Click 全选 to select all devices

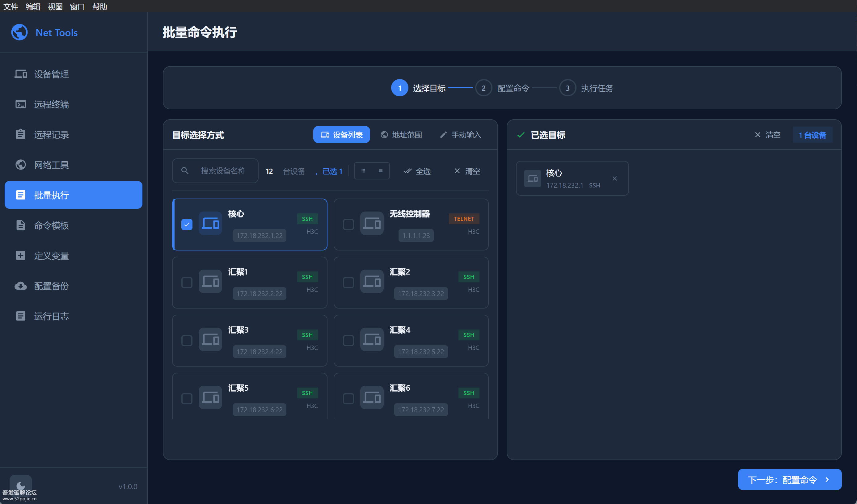tap(417, 171)
